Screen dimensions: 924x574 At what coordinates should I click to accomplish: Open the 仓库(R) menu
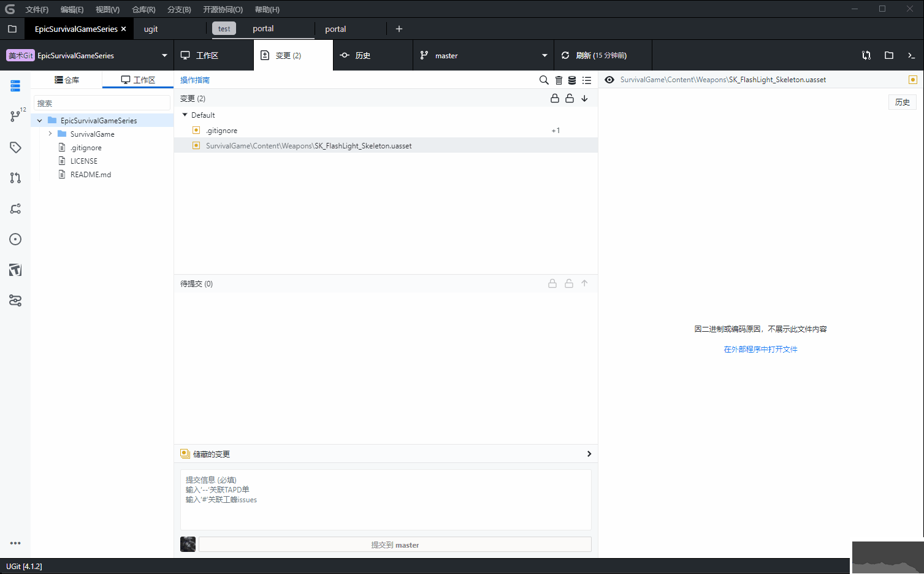click(143, 9)
